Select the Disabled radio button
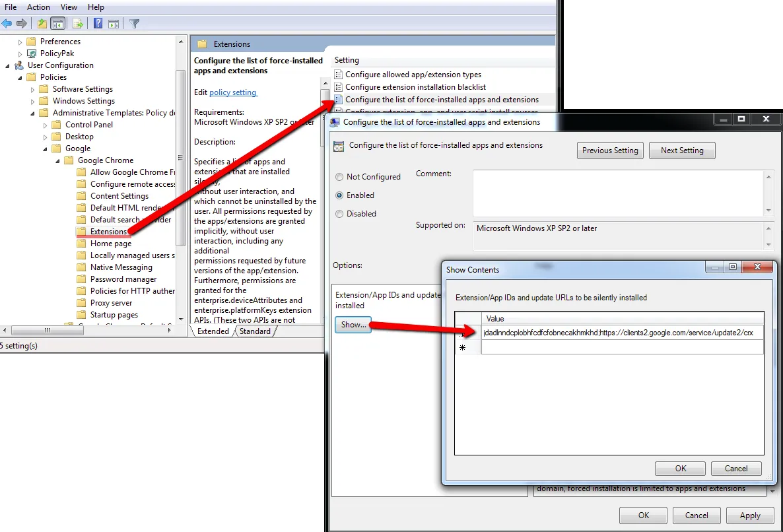 (339, 214)
